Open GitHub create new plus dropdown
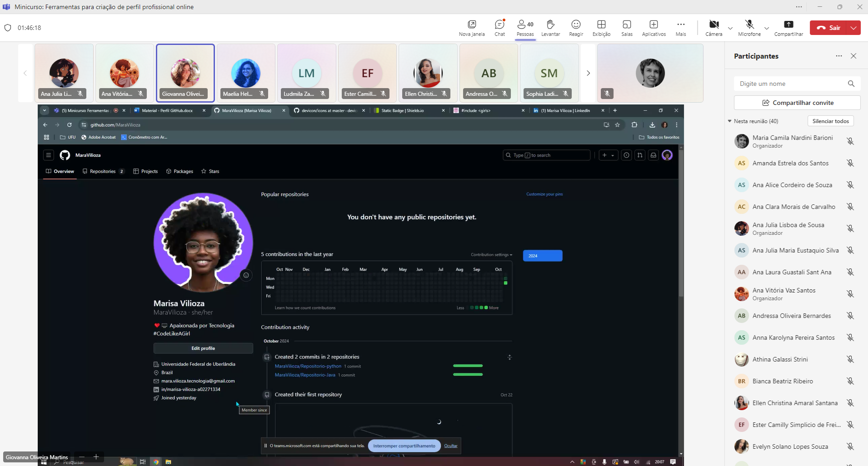 608,155
